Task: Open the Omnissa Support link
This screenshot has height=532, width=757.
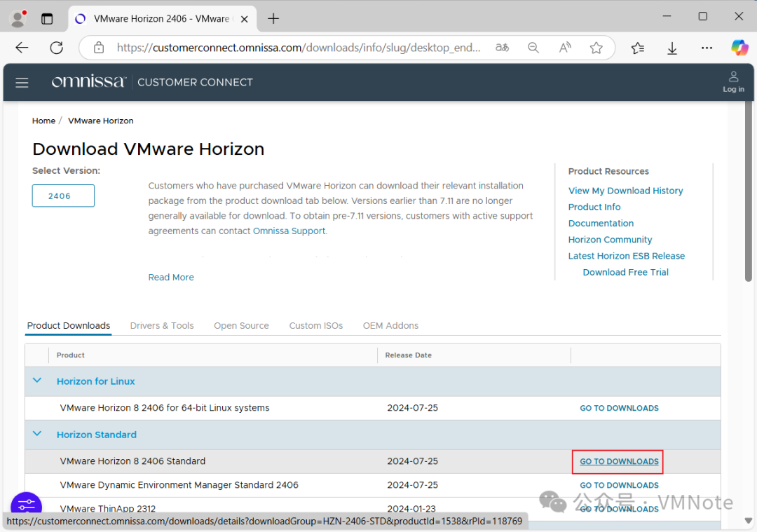Action: click(289, 231)
